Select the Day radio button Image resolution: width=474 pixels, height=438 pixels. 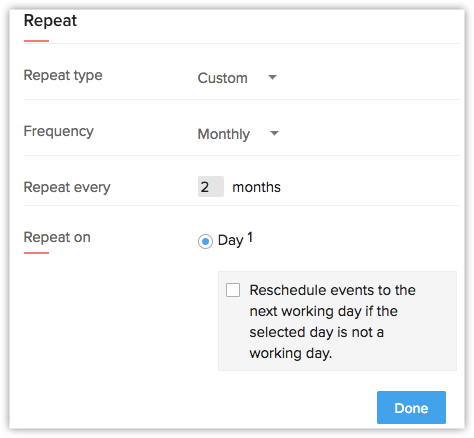205,241
